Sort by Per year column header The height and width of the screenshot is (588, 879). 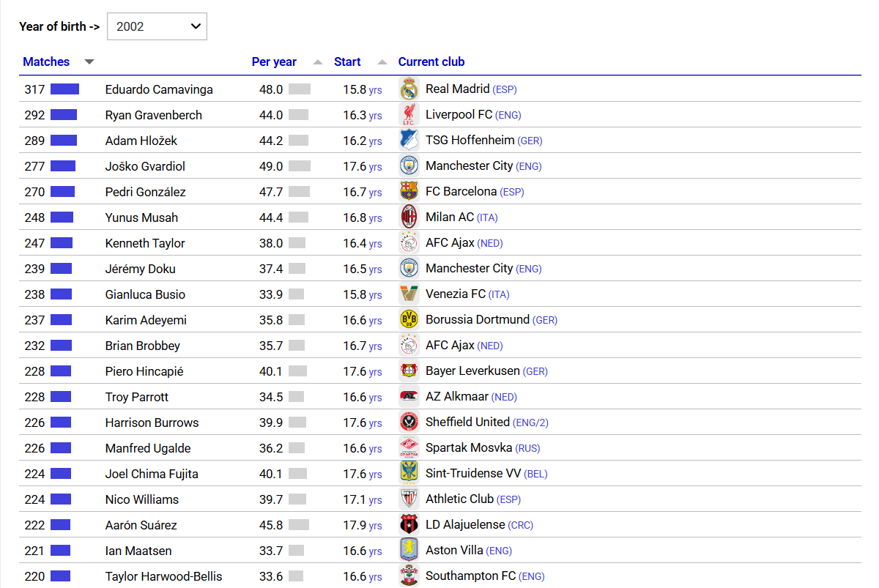274,62
